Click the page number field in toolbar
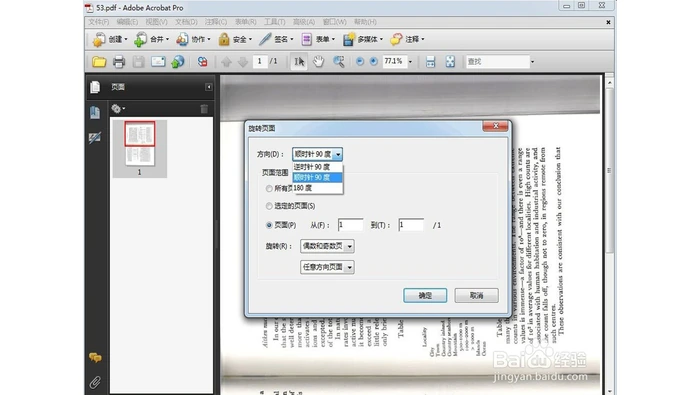Screen dimensions: 700x395 click(x=259, y=61)
